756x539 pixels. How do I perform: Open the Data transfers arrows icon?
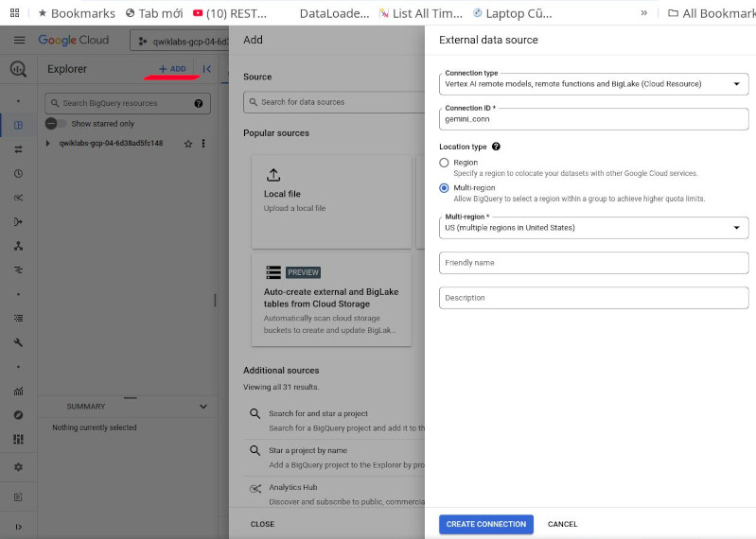[x=18, y=149]
